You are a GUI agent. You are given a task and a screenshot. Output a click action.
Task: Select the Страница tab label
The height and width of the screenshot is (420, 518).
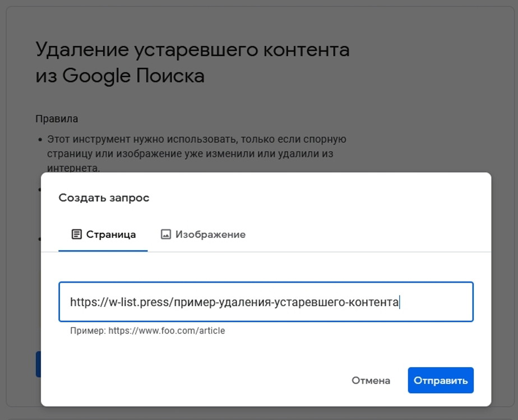pos(111,234)
